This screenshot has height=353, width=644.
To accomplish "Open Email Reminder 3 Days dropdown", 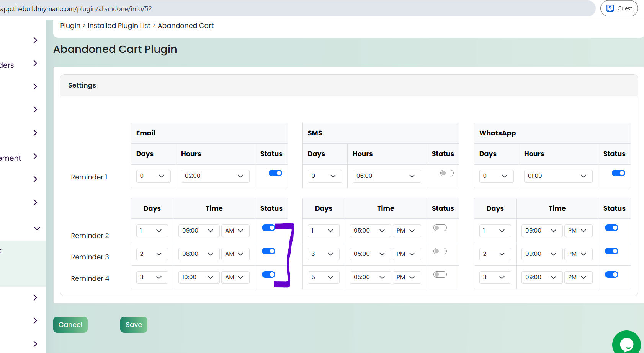I will click(152, 254).
